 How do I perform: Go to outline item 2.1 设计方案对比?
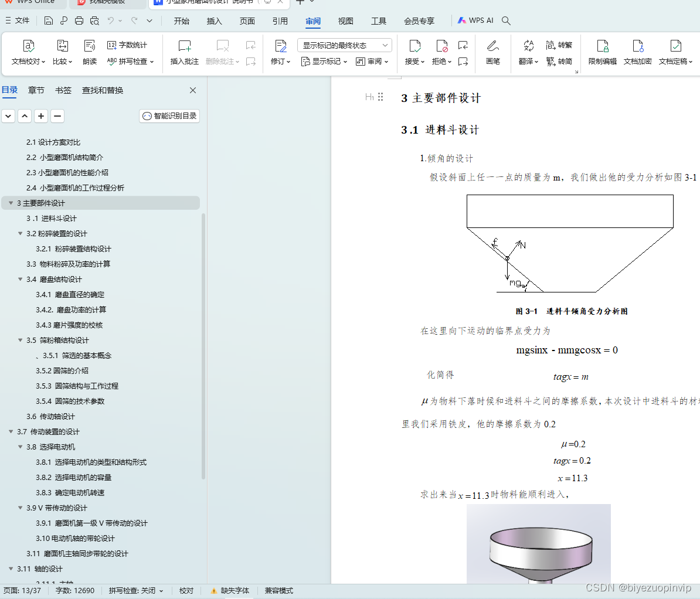(53, 142)
